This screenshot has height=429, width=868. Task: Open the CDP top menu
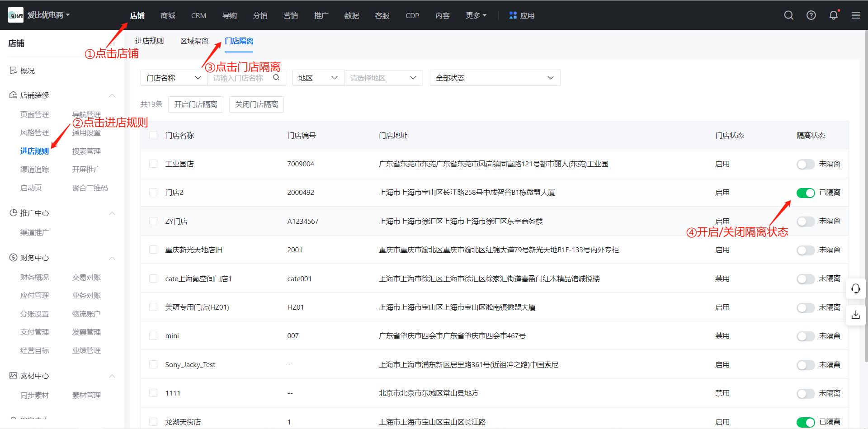point(412,15)
